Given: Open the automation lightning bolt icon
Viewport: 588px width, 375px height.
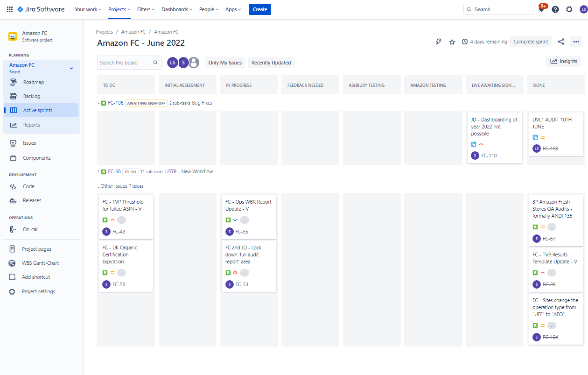Looking at the screenshot, I should tap(438, 42).
